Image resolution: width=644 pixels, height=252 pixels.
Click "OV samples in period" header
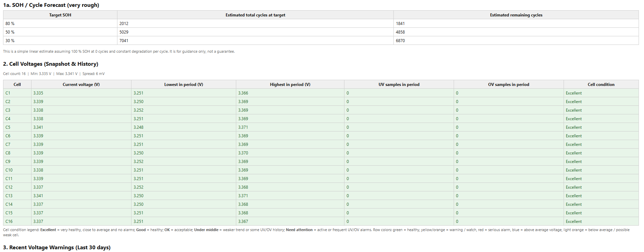(508, 85)
